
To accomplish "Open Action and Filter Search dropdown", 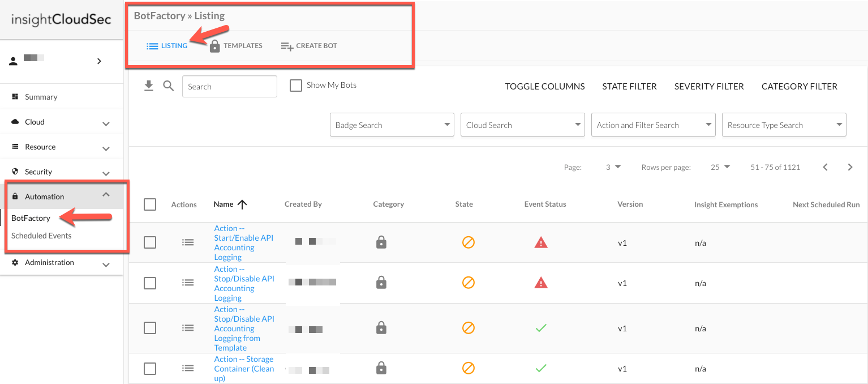I will click(654, 125).
